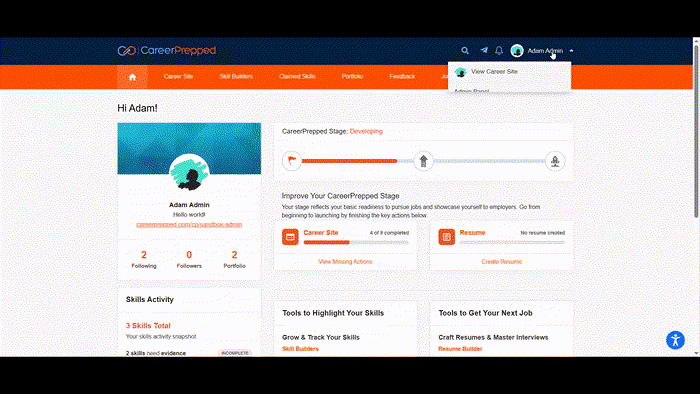This screenshot has width=700, height=394.
Task: View the 2 Portfolio count
Action: [x=234, y=259]
